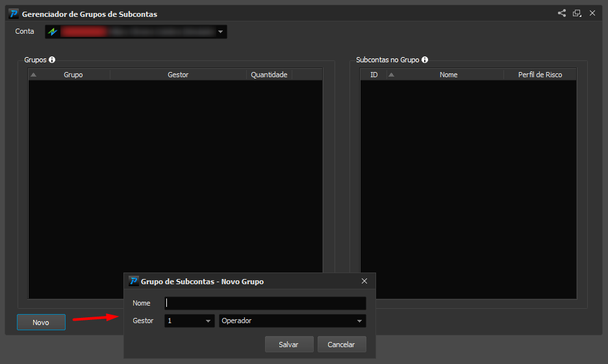The image size is (608, 364).
Task: Click the detach window icon in title bar
Action: pyautogui.click(x=577, y=13)
